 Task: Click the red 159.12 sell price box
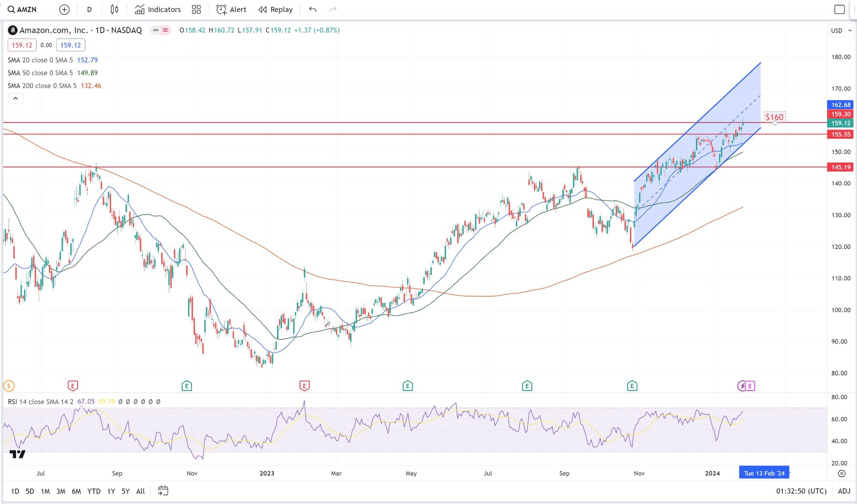22,45
